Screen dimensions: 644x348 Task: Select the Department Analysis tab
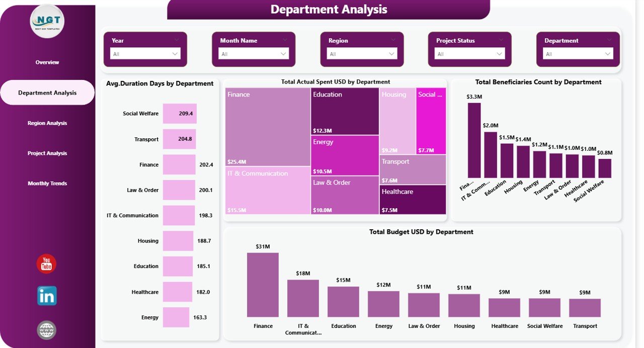click(47, 93)
